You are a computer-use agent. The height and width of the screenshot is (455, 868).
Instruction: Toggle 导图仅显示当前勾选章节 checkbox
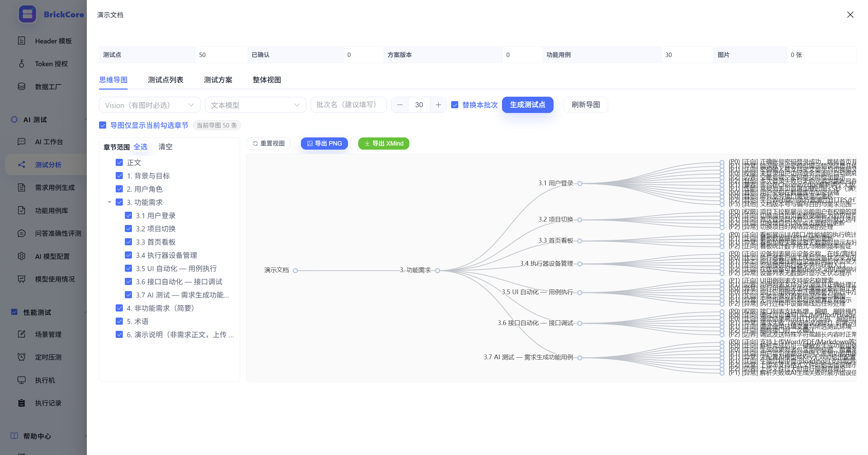click(103, 125)
